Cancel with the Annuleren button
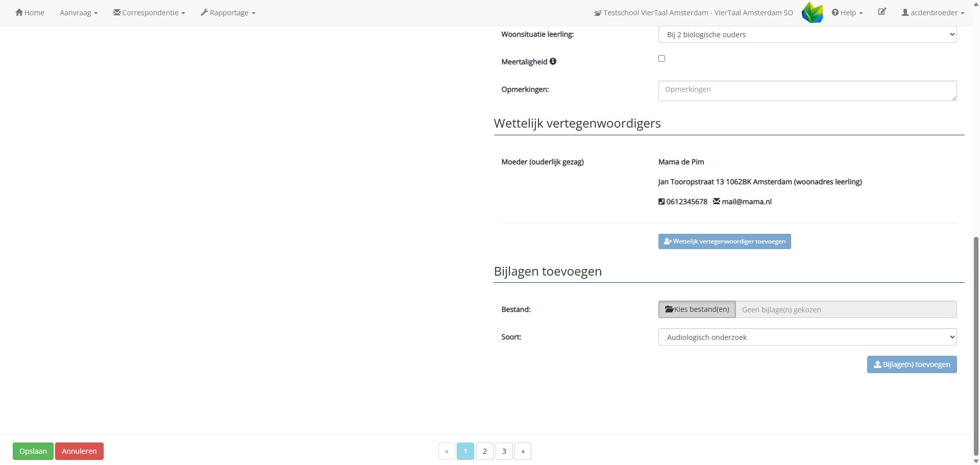The width and height of the screenshot is (980, 465). [79, 451]
